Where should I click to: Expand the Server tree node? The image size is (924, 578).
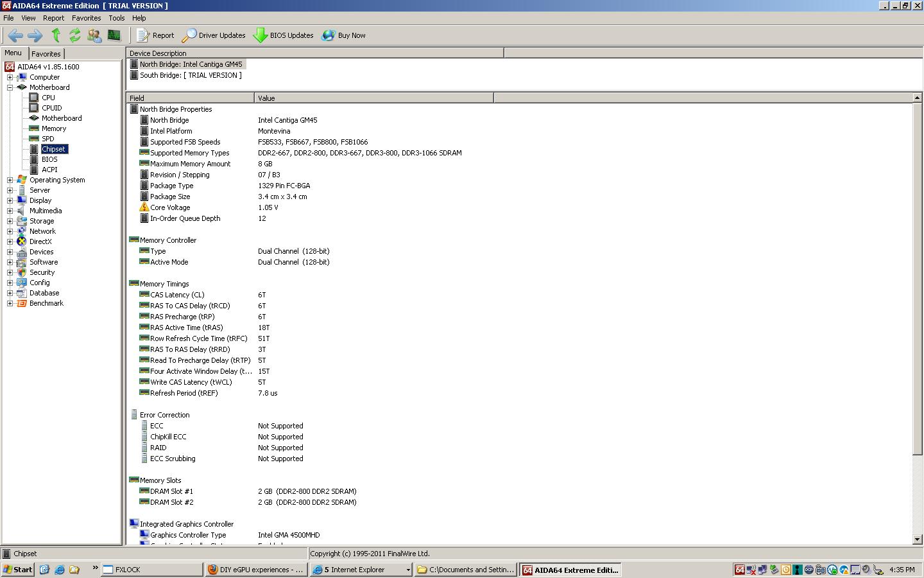(10, 190)
